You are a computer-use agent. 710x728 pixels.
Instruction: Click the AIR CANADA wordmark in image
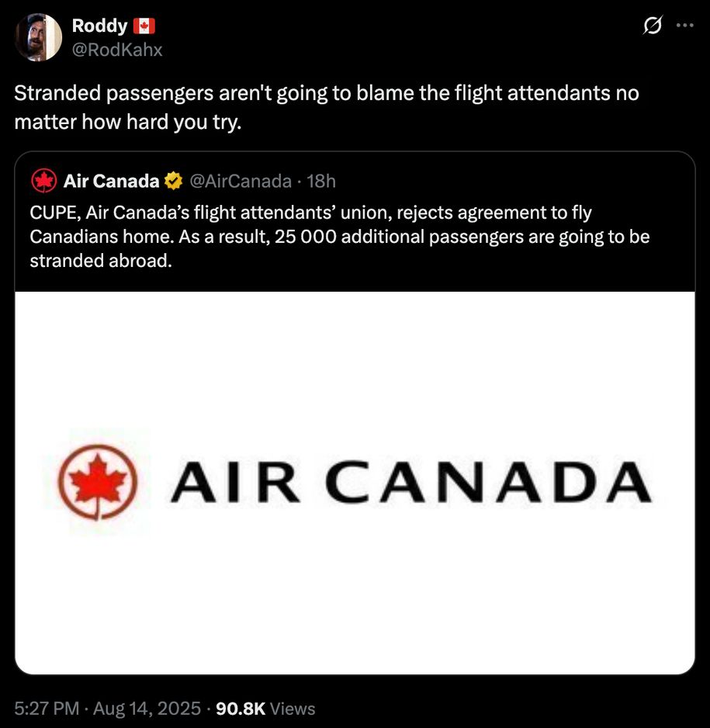410,482
